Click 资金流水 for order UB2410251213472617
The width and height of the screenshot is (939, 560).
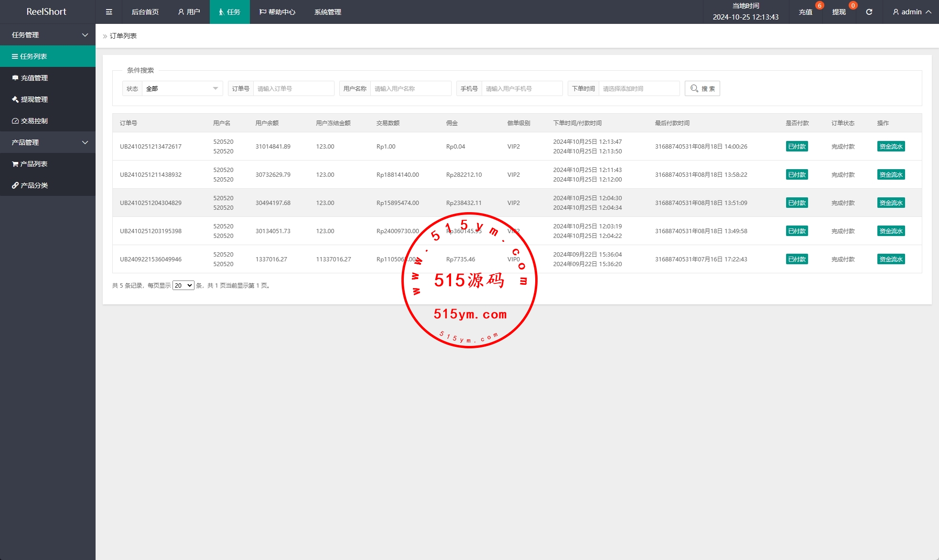tap(891, 147)
